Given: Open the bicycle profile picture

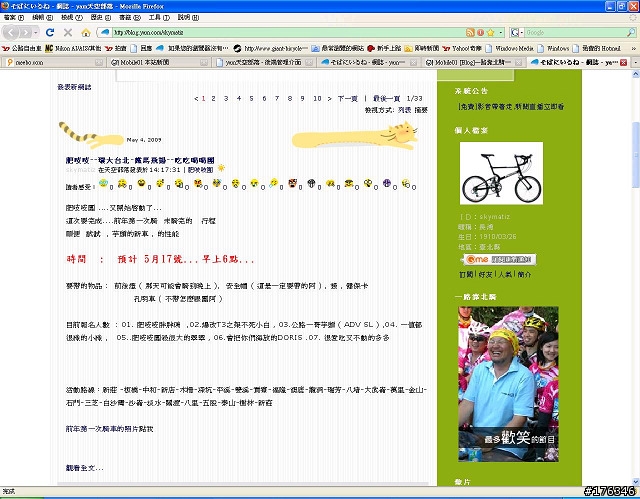Looking at the screenshot, I should coord(501,173).
